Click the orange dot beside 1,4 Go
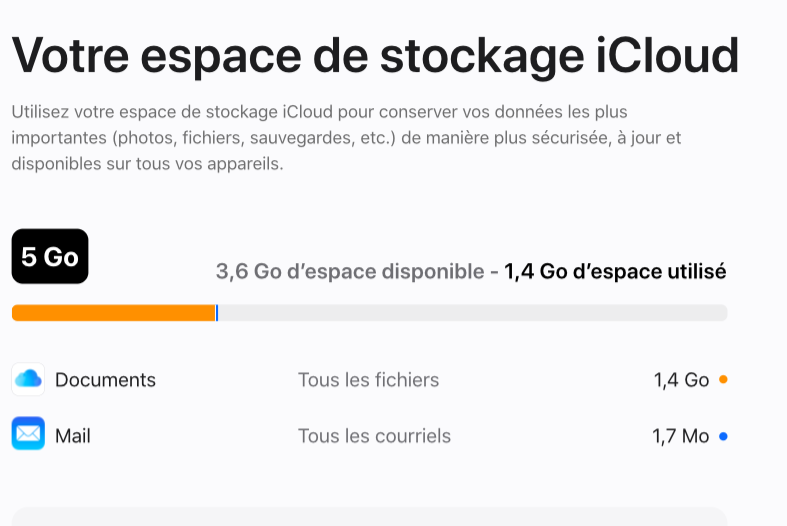The width and height of the screenshot is (787, 526). point(723,380)
